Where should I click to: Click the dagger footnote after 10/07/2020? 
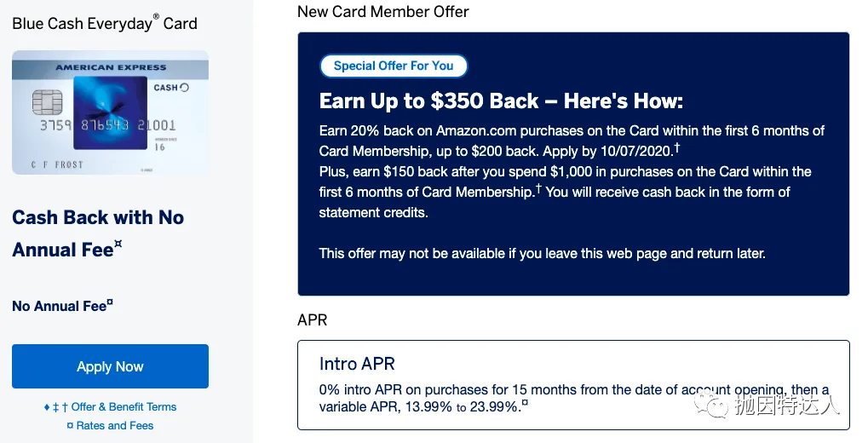click(676, 148)
